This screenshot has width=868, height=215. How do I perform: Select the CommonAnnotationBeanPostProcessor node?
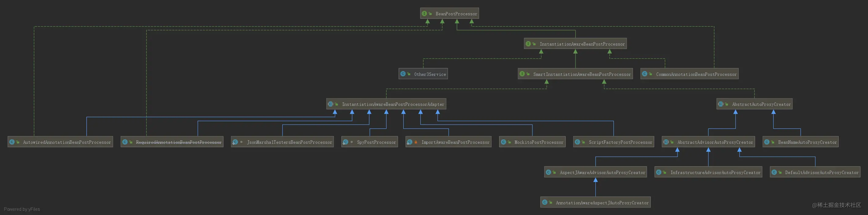coord(689,74)
